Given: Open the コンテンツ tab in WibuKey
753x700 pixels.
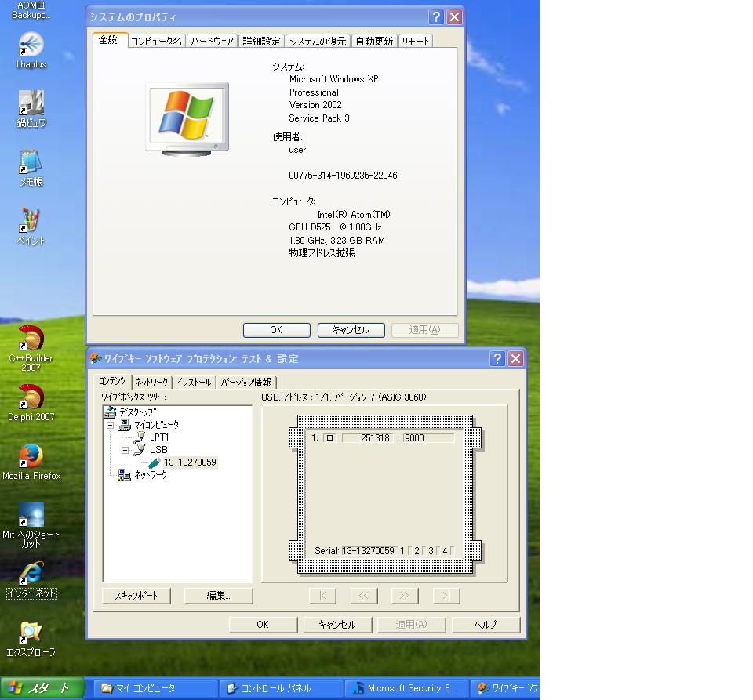Looking at the screenshot, I should point(112,381).
